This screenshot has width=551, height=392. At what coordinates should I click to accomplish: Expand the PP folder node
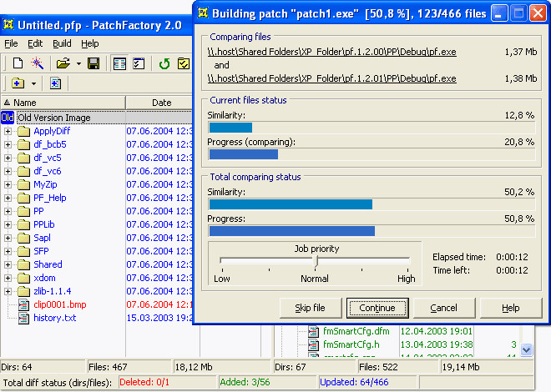point(8,211)
